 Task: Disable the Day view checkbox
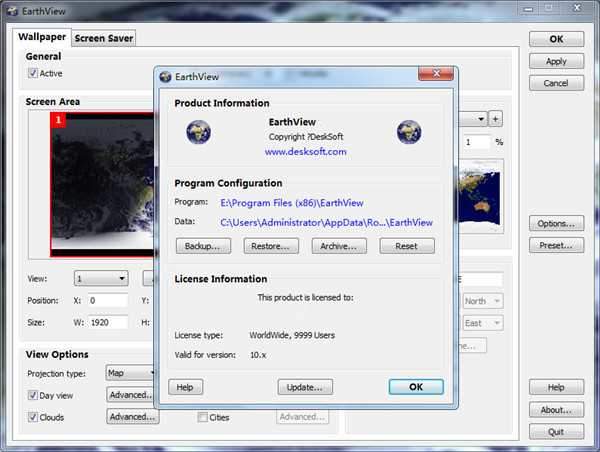tap(33, 396)
